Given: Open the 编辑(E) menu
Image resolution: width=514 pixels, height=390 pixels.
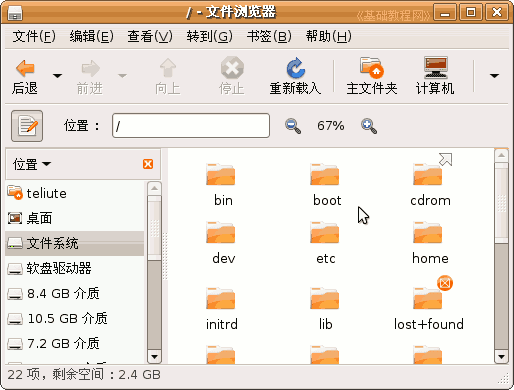Looking at the screenshot, I should 92,36.
